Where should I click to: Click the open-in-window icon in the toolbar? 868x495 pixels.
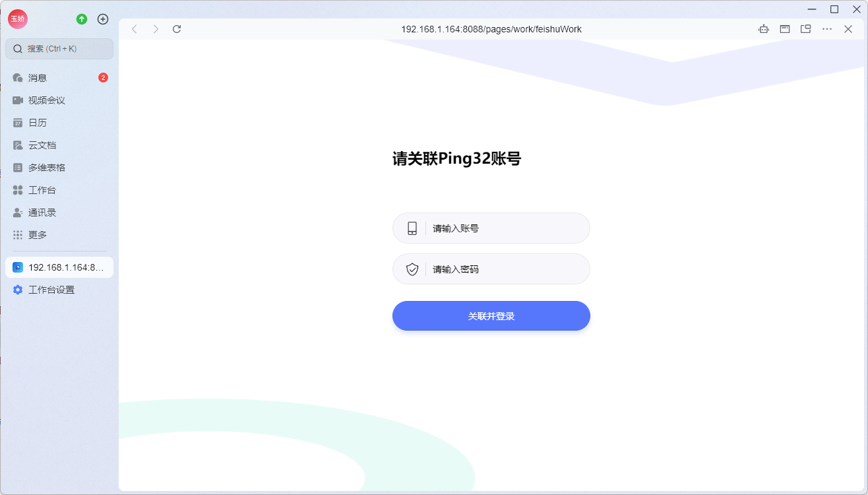click(785, 29)
